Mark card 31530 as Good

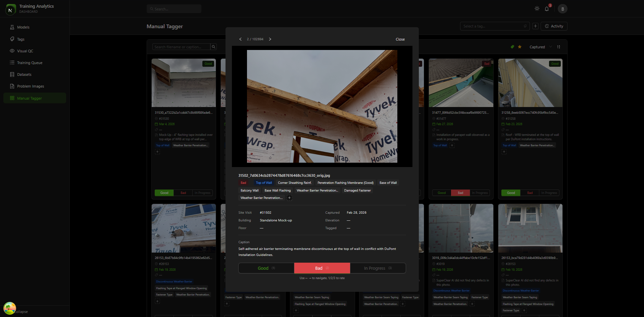(164, 193)
